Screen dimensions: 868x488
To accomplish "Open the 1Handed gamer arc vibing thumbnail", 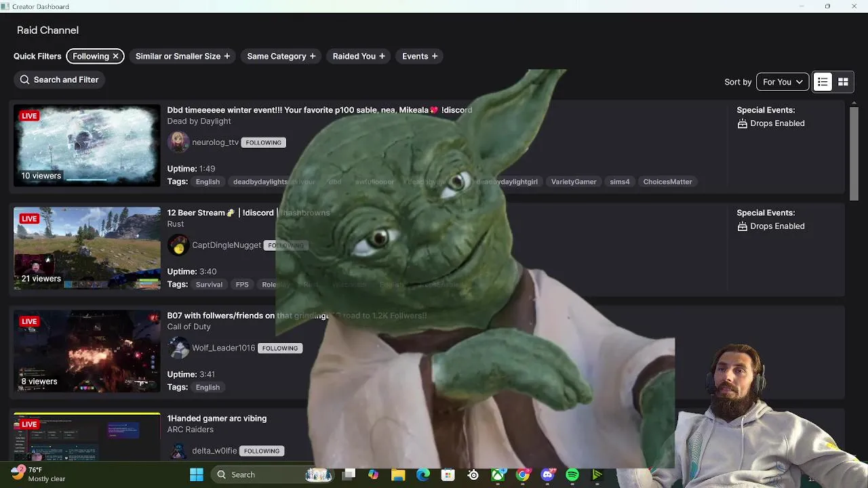I will click(x=87, y=437).
